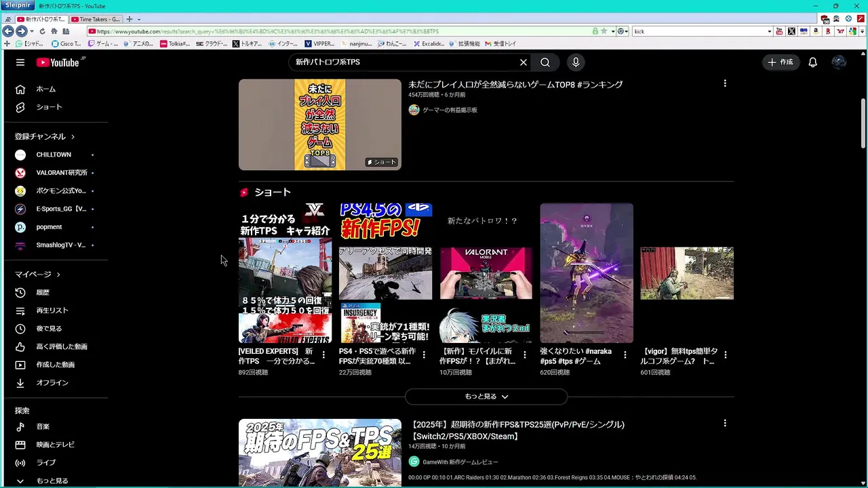
Task: Bookmark this page with the star
Action: click(x=604, y=31)
